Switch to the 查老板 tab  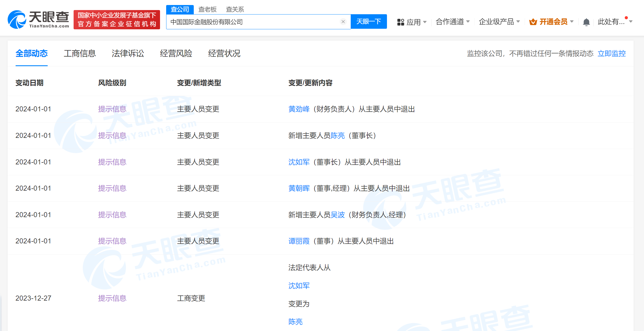(x=207, y=9)
